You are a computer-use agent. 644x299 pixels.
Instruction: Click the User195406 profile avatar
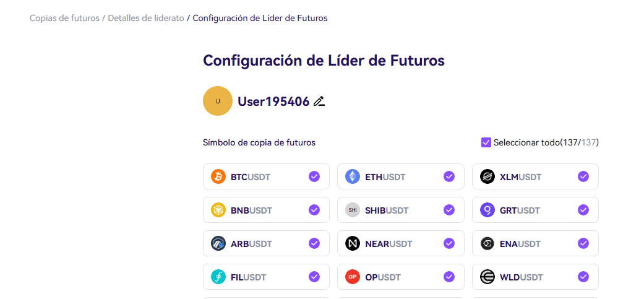pos(218,101)
